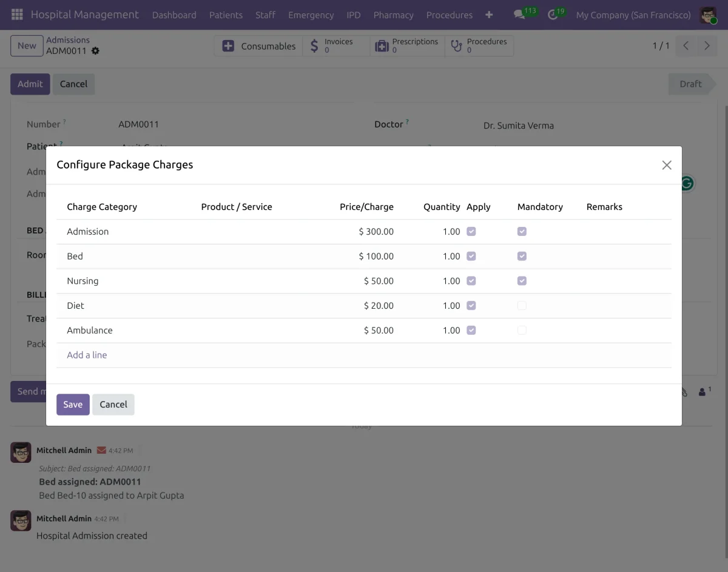
Task: Toggle Apply checkbox for Bed row
Action: (471, 257)
